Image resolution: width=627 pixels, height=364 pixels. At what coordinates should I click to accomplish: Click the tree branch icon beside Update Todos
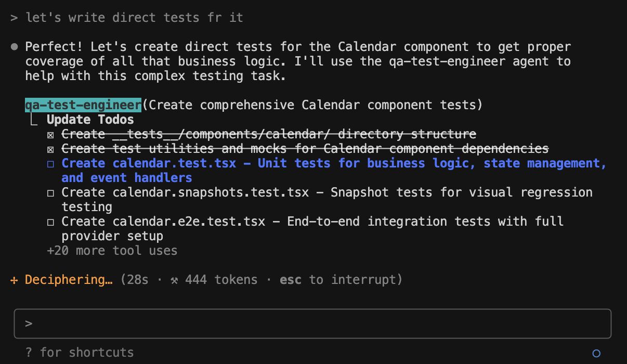(x=34, y=120)
